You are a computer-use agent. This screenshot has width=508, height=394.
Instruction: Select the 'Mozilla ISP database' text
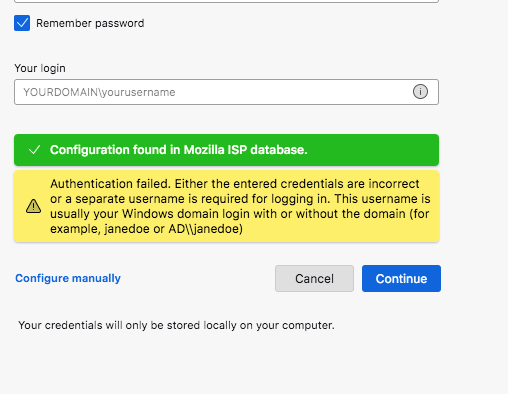coord(245,150)
